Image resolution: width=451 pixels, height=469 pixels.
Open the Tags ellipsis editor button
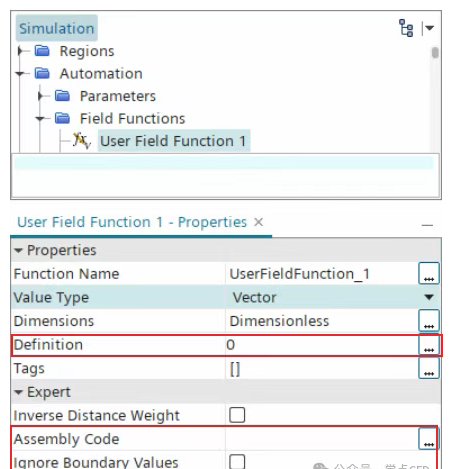point(429,368)
